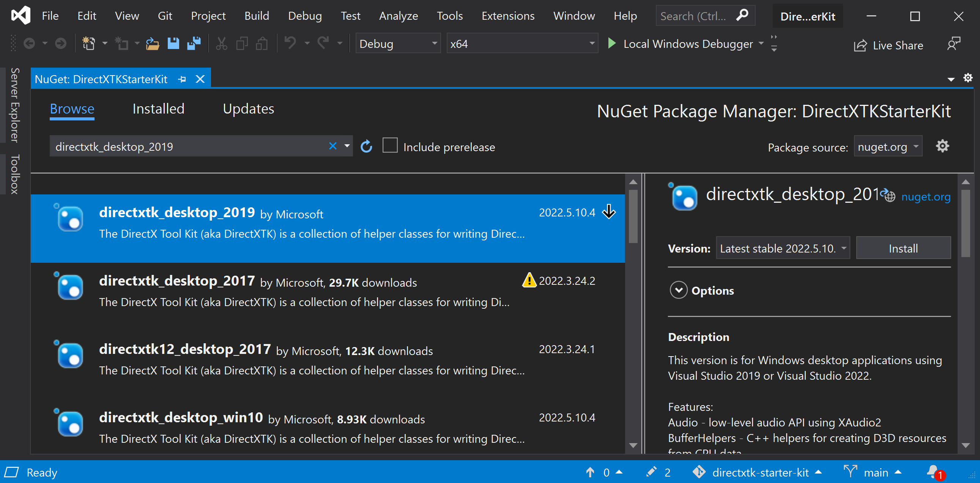Screen dimensions: 980x483
Task: Open Live Share
Action: pos(888,45)
